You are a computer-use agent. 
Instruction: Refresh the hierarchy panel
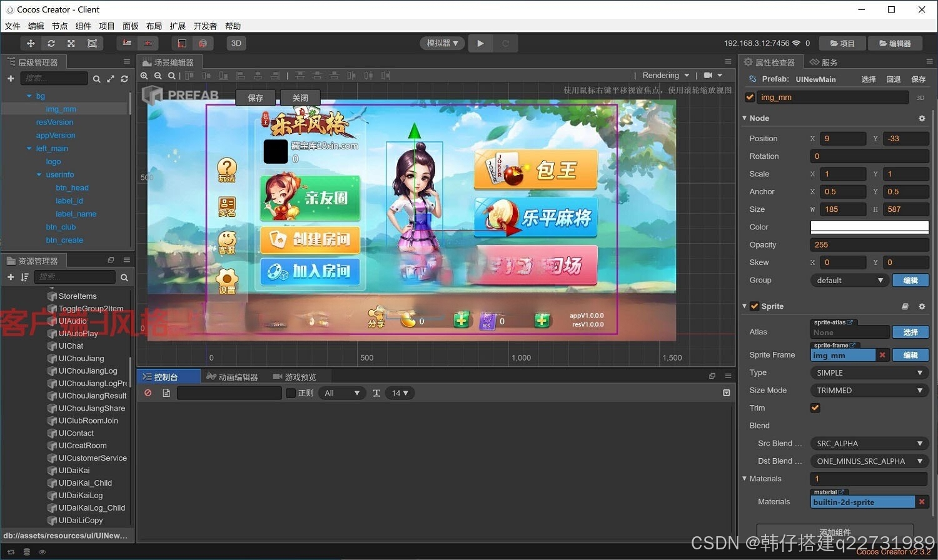point(124,79)
